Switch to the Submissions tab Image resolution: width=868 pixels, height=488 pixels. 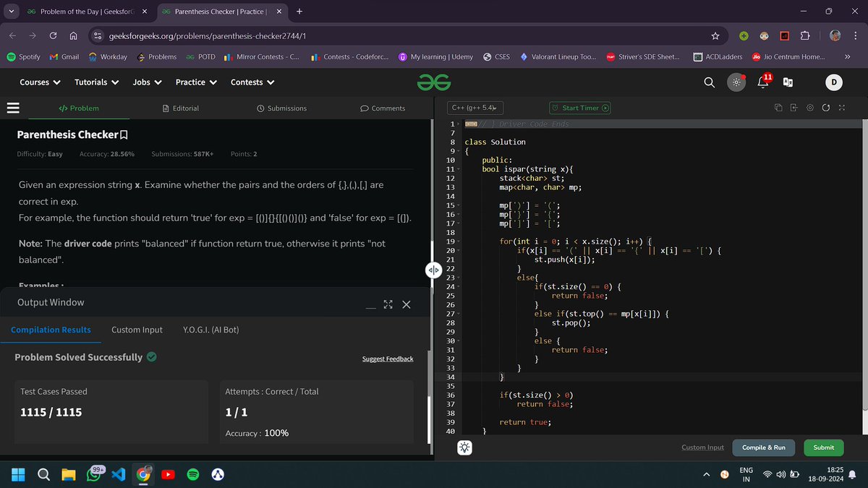[x=282, y=108]
